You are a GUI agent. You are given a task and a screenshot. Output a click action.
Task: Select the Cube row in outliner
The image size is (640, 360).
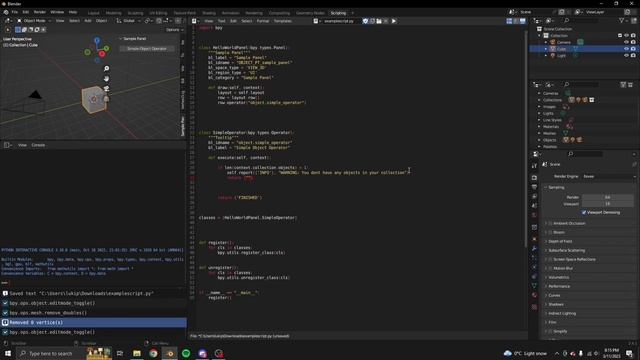click(x=584, y=49)
